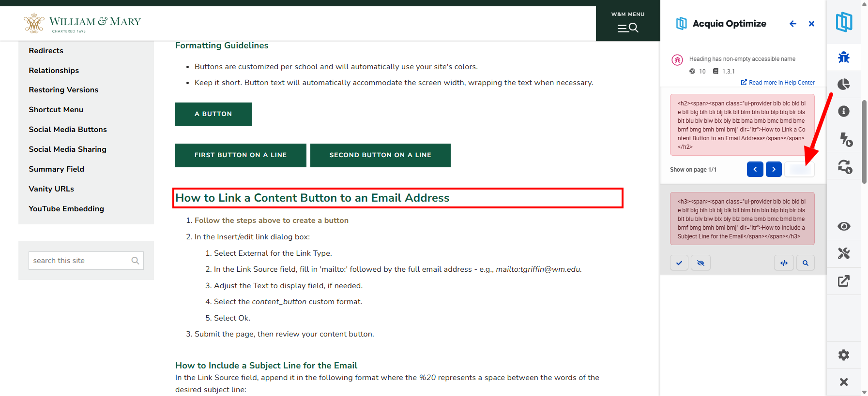Follow the steps above to create a button link

[272, 220]
